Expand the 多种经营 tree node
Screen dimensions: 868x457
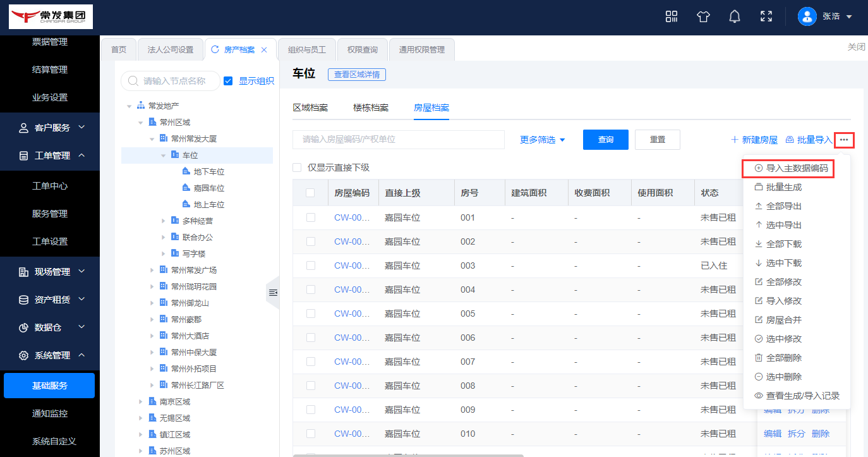(x=164, y=221)
